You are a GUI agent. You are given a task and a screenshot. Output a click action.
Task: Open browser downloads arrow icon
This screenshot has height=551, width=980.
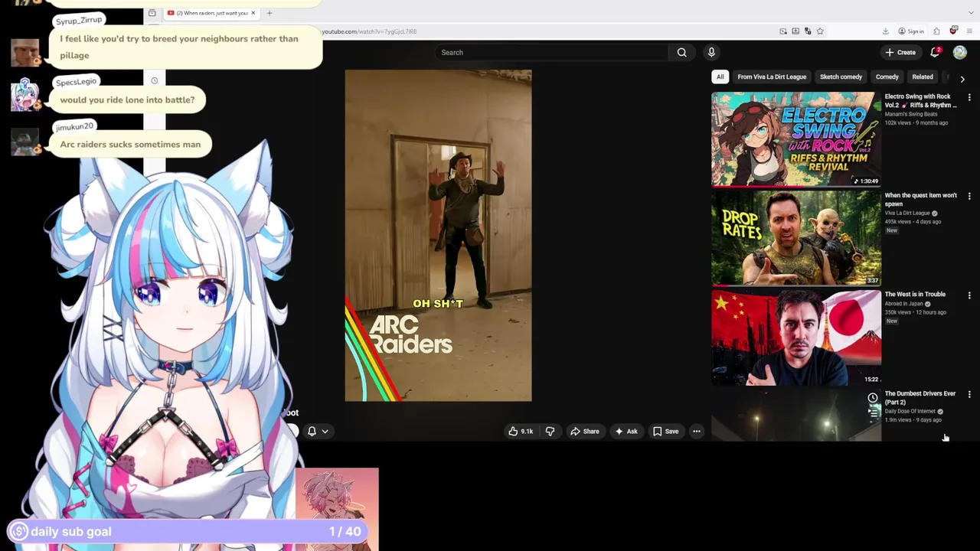pyautogui.click(x=886, y=31)
